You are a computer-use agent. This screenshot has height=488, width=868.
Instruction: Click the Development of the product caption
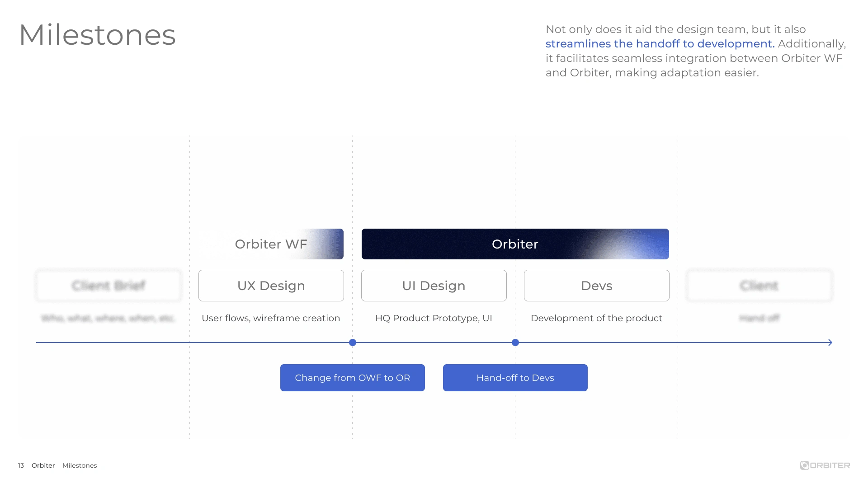click(596, 318)
